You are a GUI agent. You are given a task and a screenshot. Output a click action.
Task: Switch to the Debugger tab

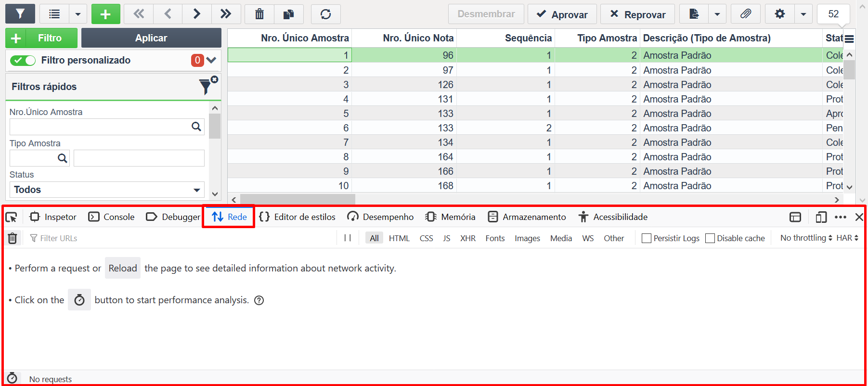click(x=173, y=217)
